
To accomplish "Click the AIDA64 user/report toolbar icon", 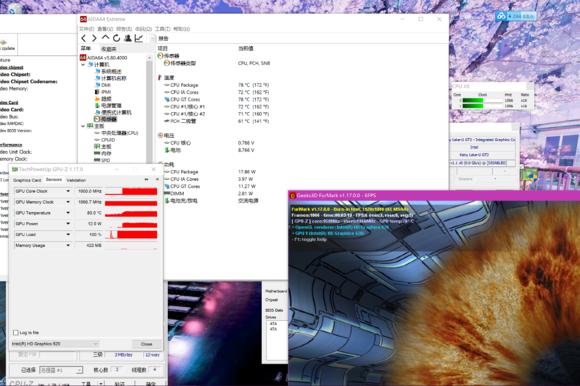I will click(128, 38).
